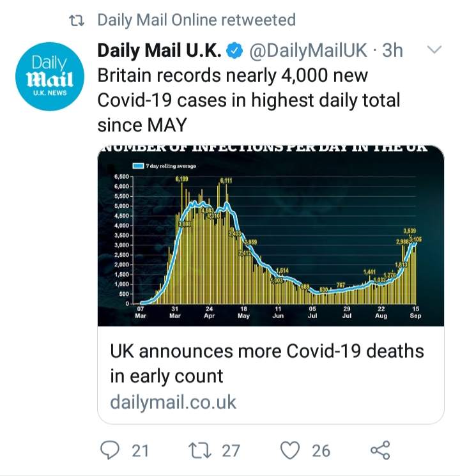Open the headline UK announces more Covid-19 deaths
460x476 pixels.
coord(266,363)
